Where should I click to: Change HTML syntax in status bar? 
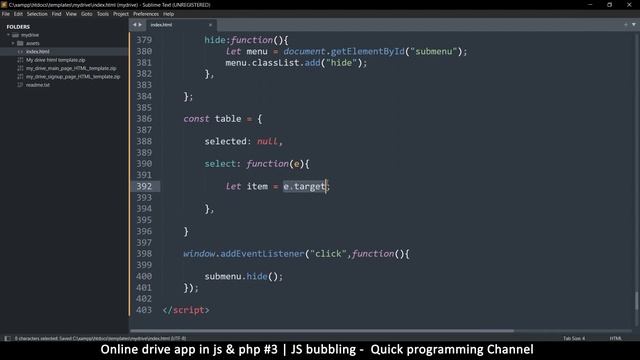(x=616, y=338)
